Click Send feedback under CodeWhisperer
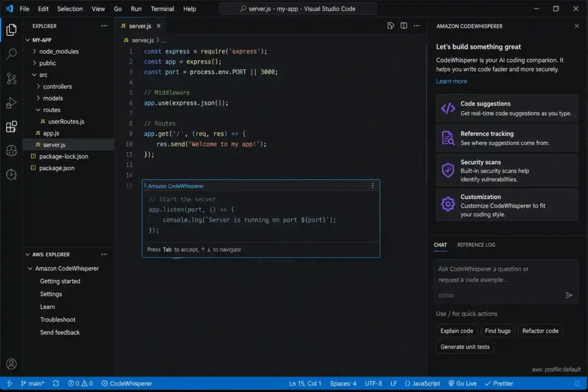The height and width of the screenshot is (392, 588). coord(60,332)
